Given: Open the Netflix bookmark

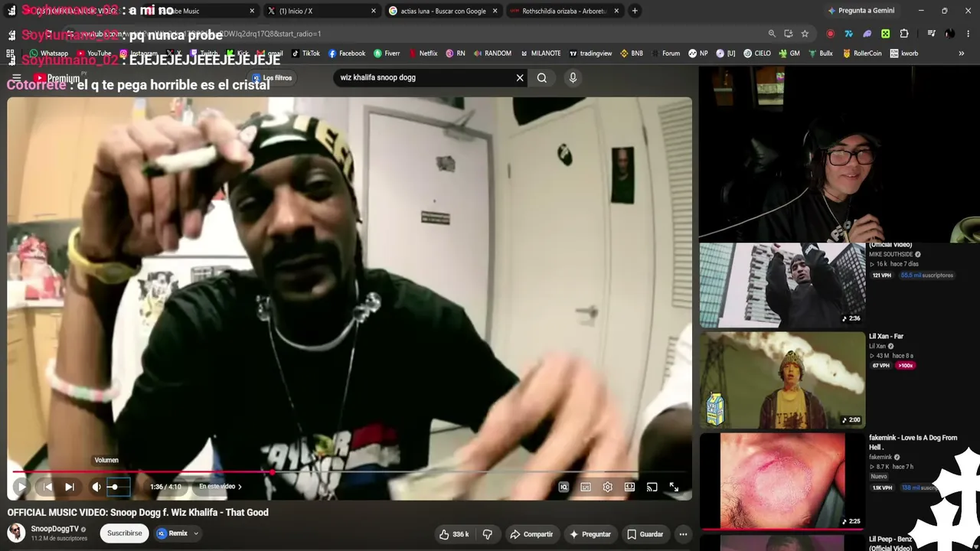Looking at the screenshot, I should (423, 54).
